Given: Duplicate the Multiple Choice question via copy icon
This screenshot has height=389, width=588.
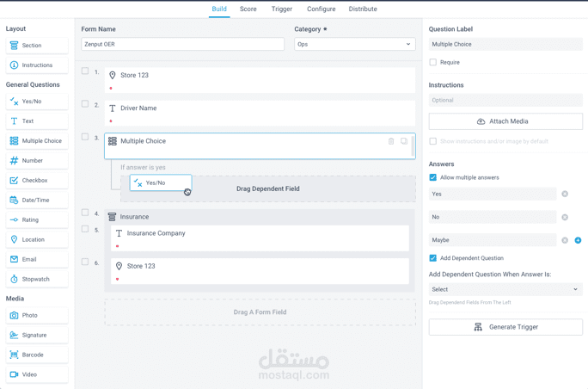Looking at the screenshot, I should tap(404, 141).
